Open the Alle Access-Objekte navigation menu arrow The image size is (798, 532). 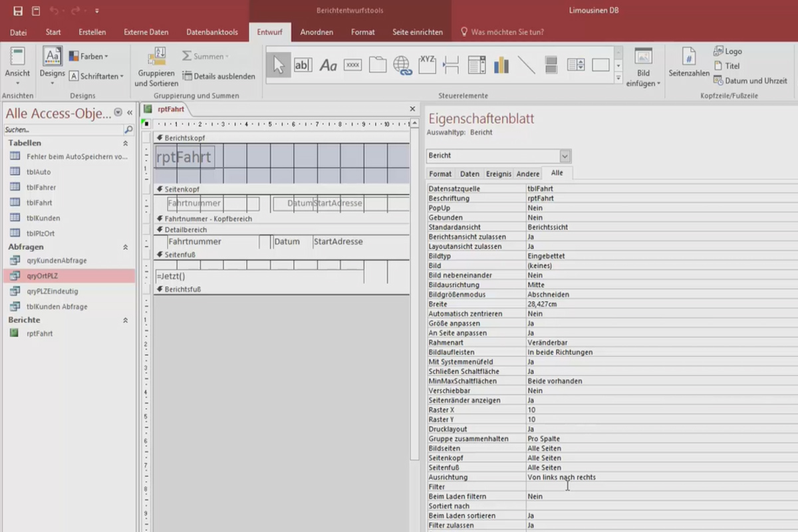pyautogui.click(x=118, y=112)
